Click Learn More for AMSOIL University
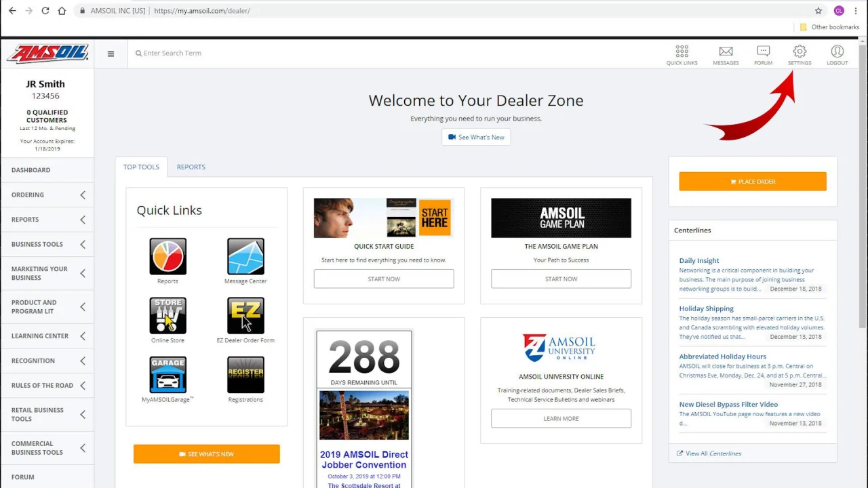This screenshot has width=868, height=488. 561,418
